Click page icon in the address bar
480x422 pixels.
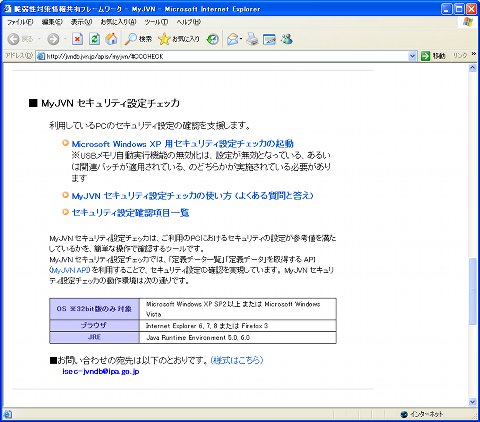(x=41, y=56)
